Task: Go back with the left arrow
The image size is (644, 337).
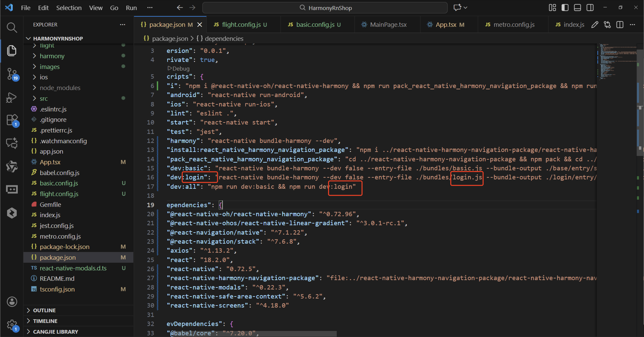Action: (180, 8)
